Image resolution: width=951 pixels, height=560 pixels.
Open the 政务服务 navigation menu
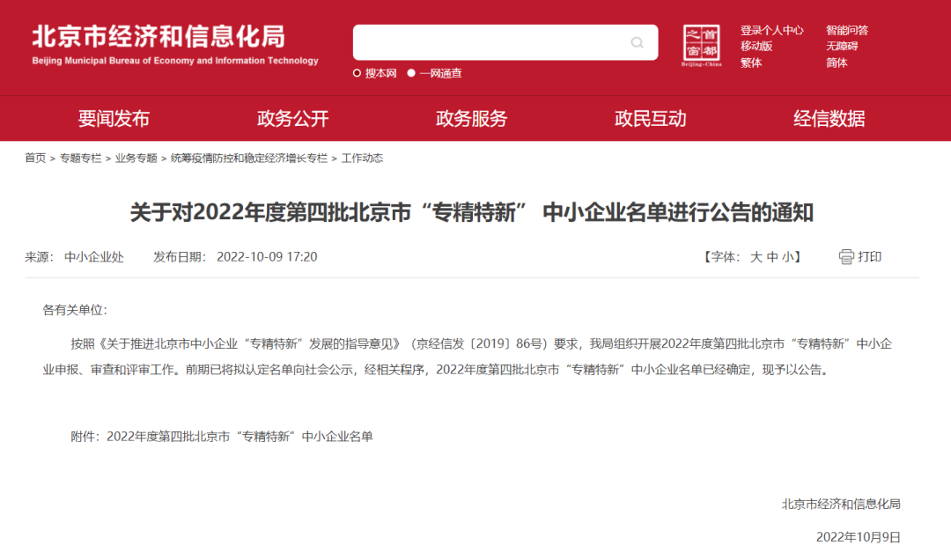[x=471, y=118]
